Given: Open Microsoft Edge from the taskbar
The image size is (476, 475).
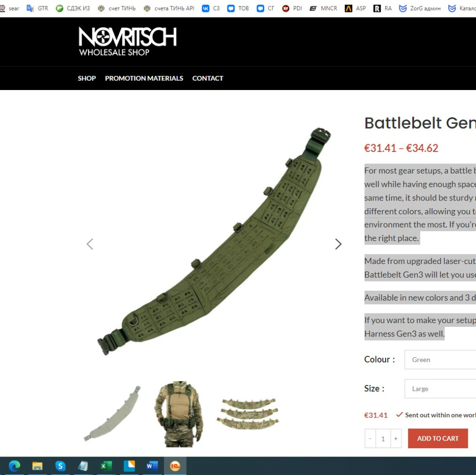Looking at the screenshot, I should coord(14,465).
